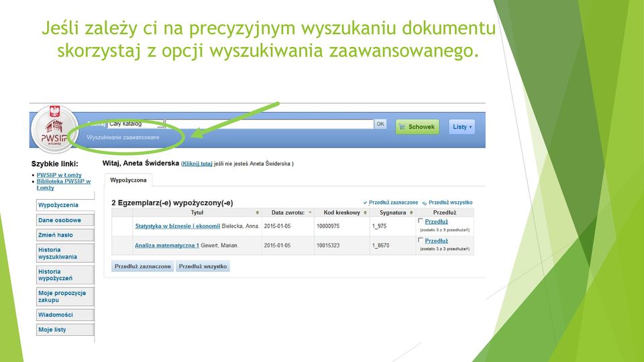Sort table by Data zwrotu column
The height and width of the screenshot is (362, 644).
coord(288,213)
